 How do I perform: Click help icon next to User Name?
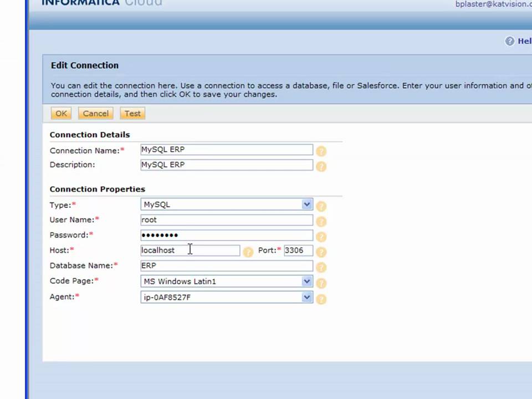pyautogui.click(x=321, y=222)
